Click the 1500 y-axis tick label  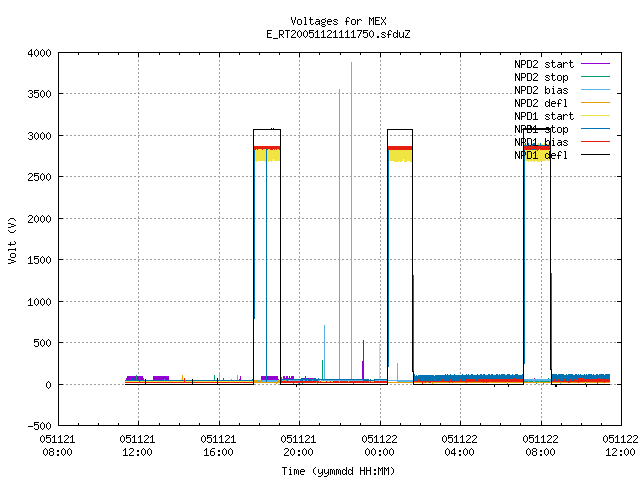pos(39,260)
